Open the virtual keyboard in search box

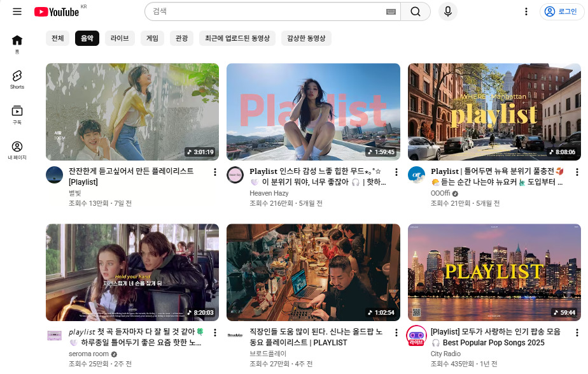[x=391, y=11]
